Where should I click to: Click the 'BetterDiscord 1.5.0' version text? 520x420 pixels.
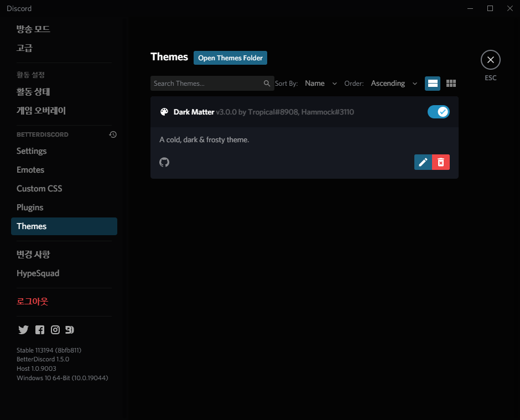43,359
